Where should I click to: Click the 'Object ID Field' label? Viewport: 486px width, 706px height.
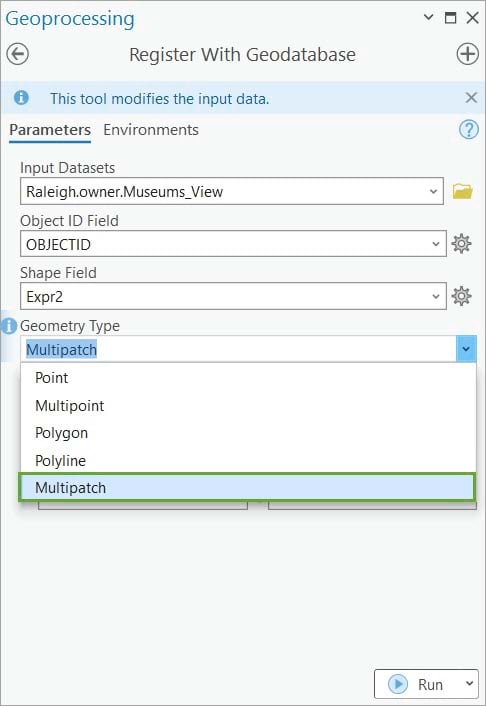tap(69, 221)
